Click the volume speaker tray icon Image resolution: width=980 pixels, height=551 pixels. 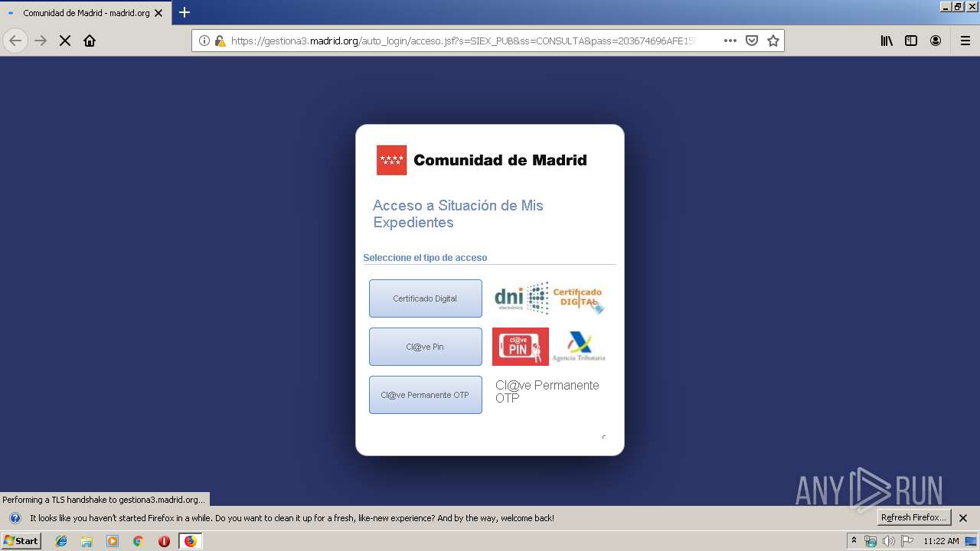point(888,541)
